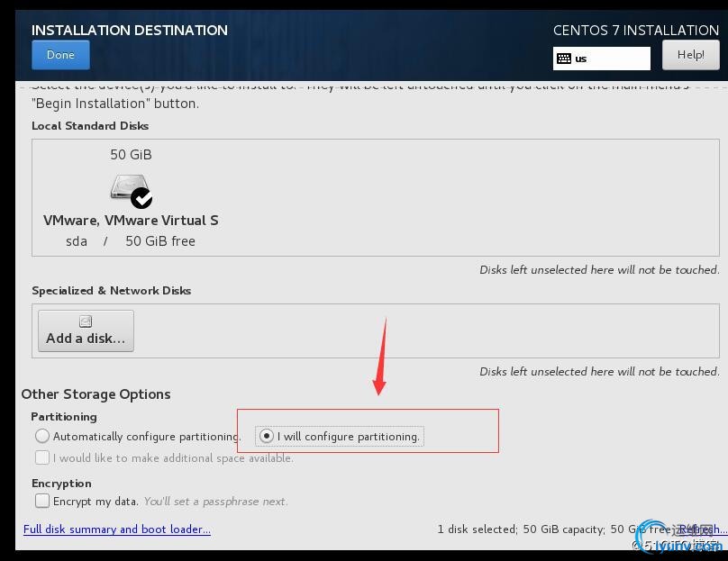Tick the additional space available checkbox
The width and height of the screenshot is (728, 561).
[41, 457]
